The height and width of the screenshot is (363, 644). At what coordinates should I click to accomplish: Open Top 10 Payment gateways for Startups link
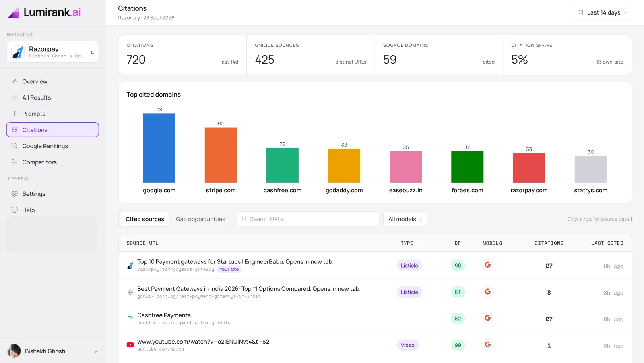pos(235,262)
